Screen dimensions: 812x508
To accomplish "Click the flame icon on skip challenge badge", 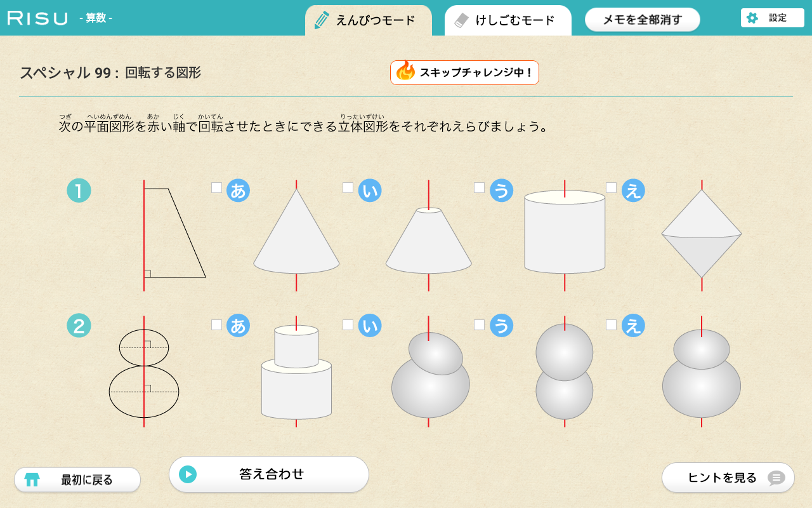I will [x=405, y=72].
